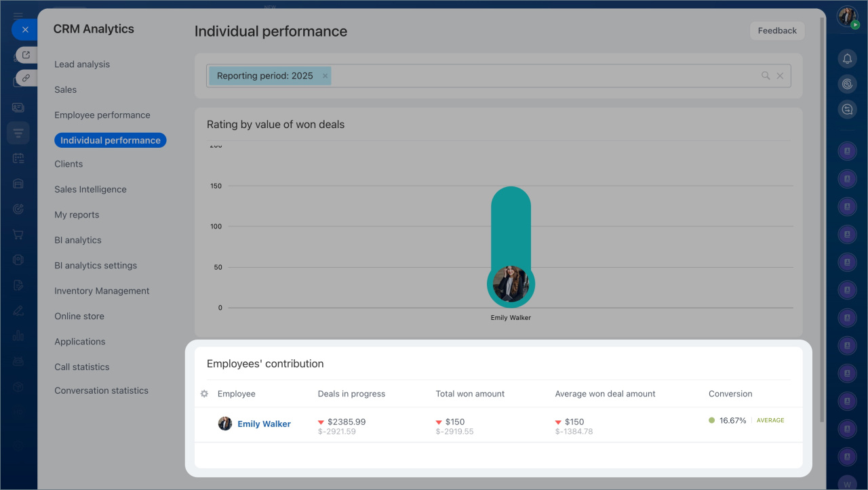
Task: Go to the Sales section
Action: pos(66,89)
